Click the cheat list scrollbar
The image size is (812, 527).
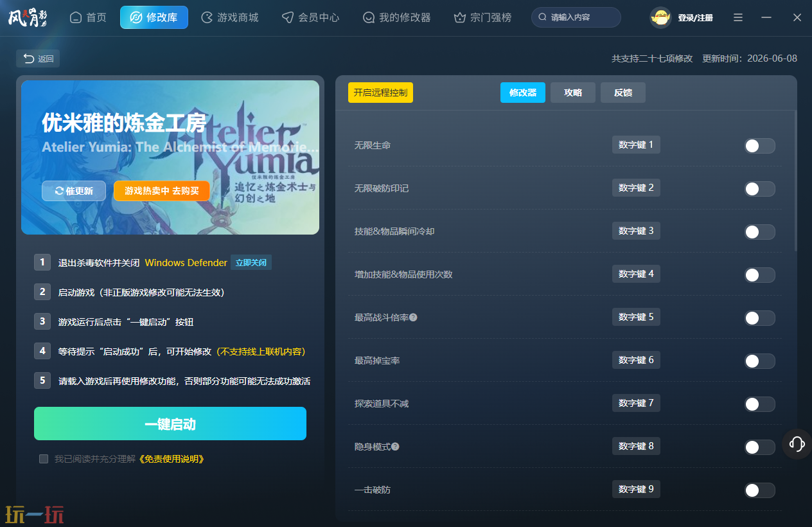tap(795, 181)
